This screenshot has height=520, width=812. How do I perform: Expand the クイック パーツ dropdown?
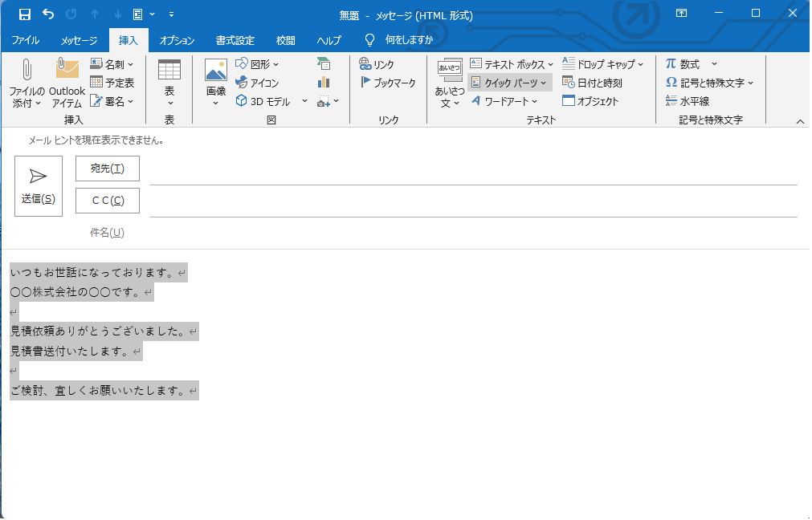point(509,83)
